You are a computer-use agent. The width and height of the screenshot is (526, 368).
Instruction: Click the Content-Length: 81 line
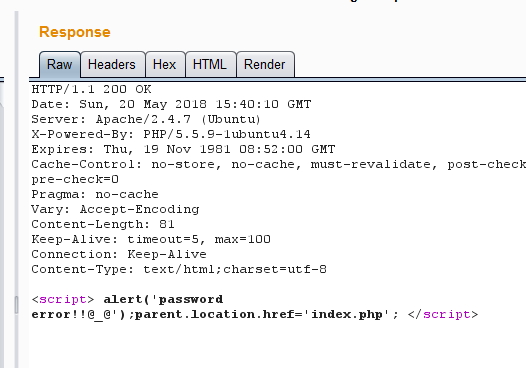103,224
